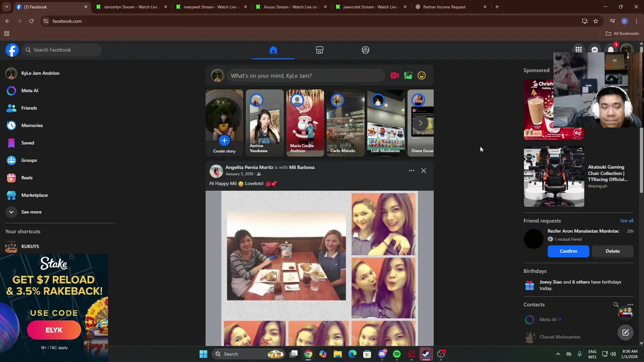Show hidden system tray icons
Viewport: 644px width, 362px height.
pyautogui.click(x=557, y=354)
